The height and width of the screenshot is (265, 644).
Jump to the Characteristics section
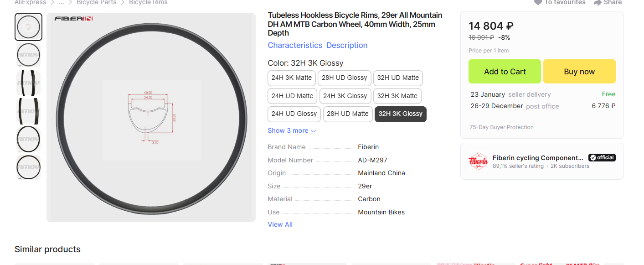295,45
